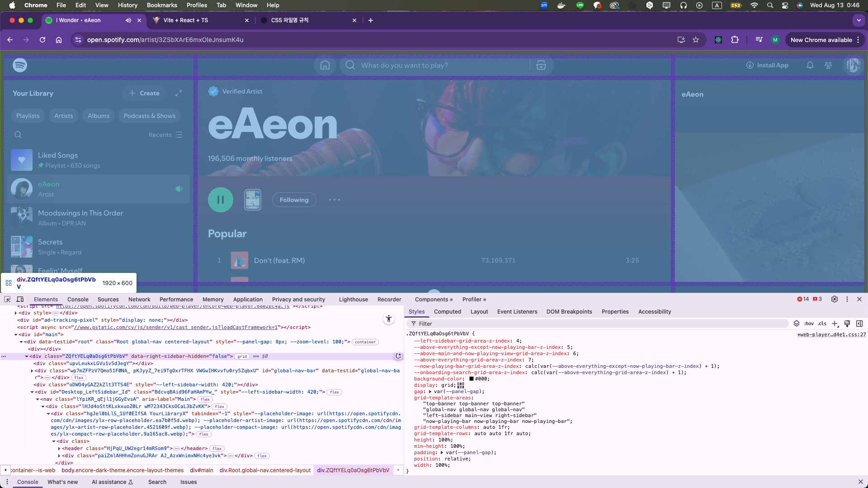
Task: Toggle the Following button for eAeon
Action: coord(294,200)
